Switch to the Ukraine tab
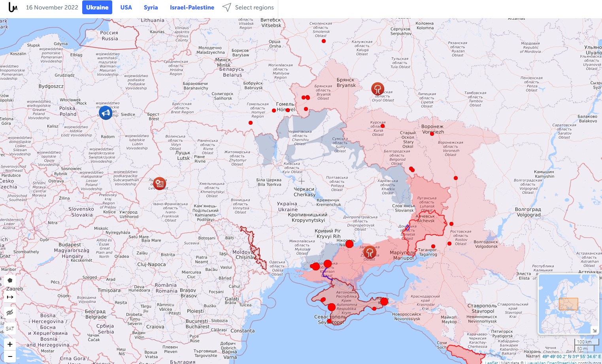Image resolution: width=602 pixels, height=364 pixels. click(x=97, y=7)
